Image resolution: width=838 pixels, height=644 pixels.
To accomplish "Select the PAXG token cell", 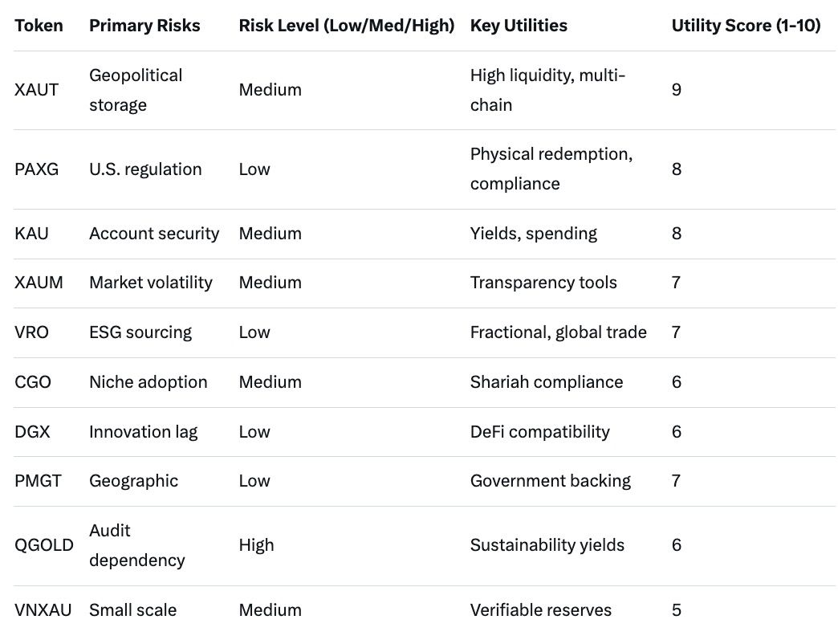I will [37, 169].
